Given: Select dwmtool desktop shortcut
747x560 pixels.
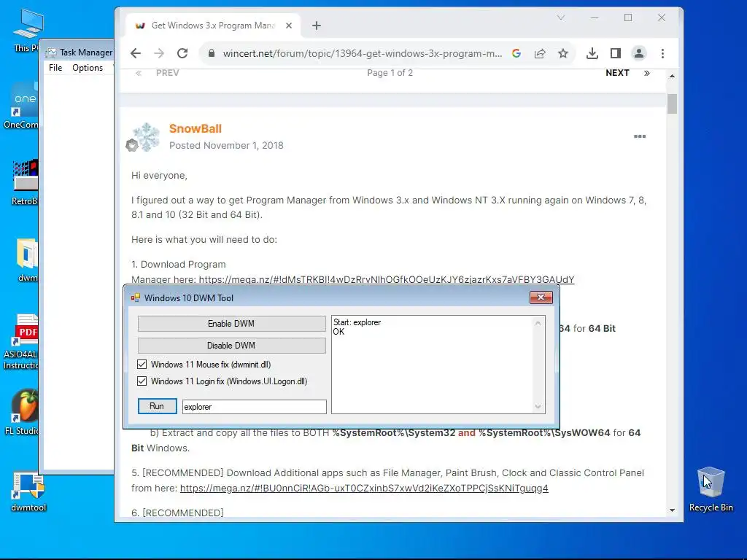Looking at the screenshot, I should click(x=28, y=491).
